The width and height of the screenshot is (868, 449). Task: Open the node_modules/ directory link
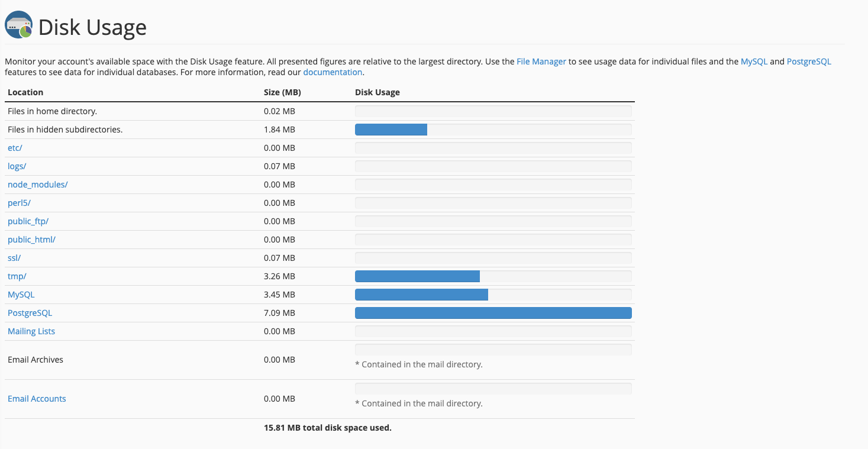click(38, 185)
